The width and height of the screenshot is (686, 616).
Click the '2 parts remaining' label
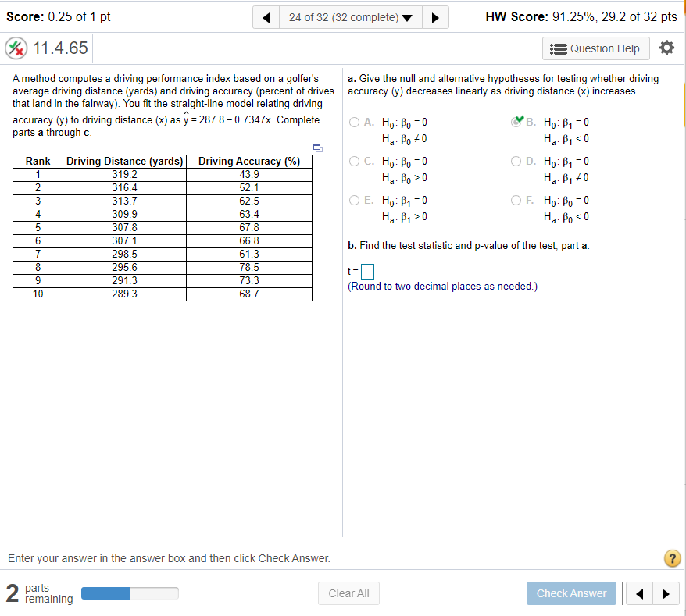point(39,593)
